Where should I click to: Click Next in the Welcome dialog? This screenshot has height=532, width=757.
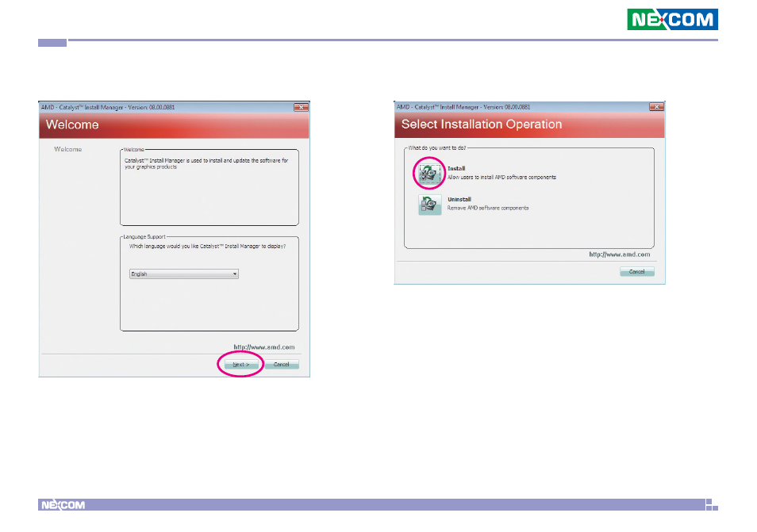point(241,365)
